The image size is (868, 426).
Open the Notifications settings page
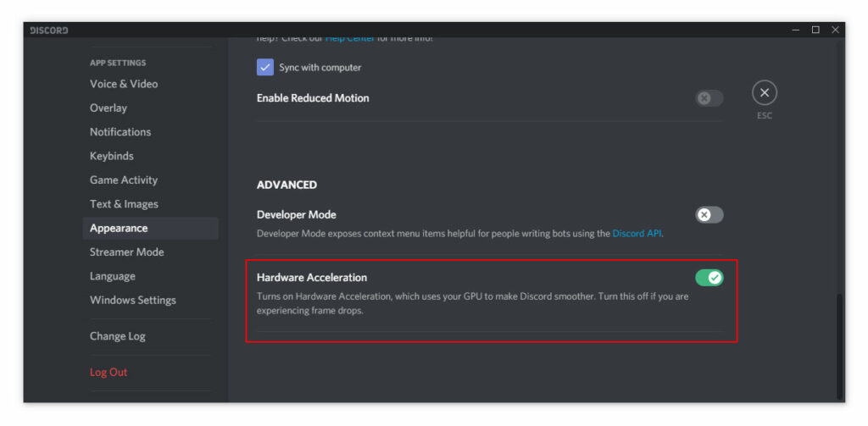click(150, 131)
